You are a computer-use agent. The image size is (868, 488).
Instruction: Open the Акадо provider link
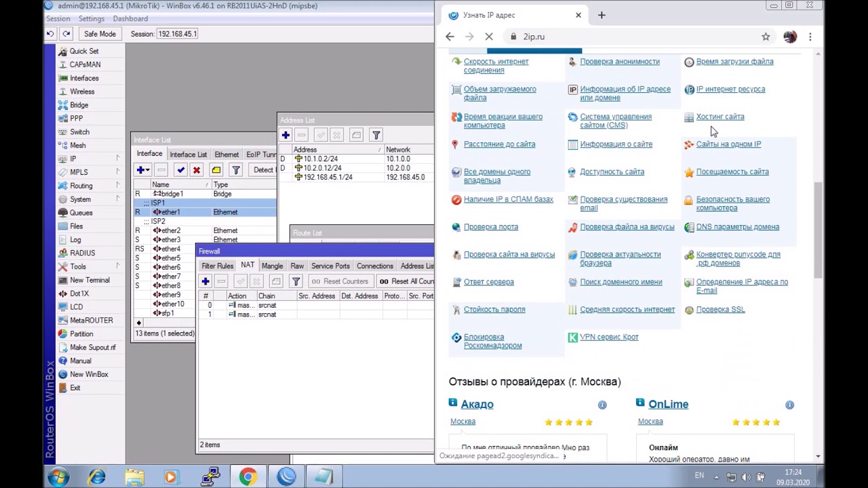[x=477, y=404]
